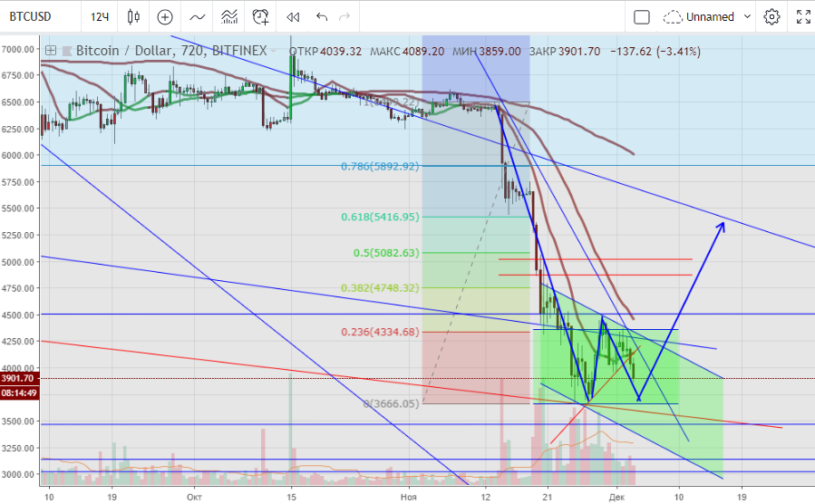Open the indicators menu wave icon
Screen dimensions: 815x504
197,16
